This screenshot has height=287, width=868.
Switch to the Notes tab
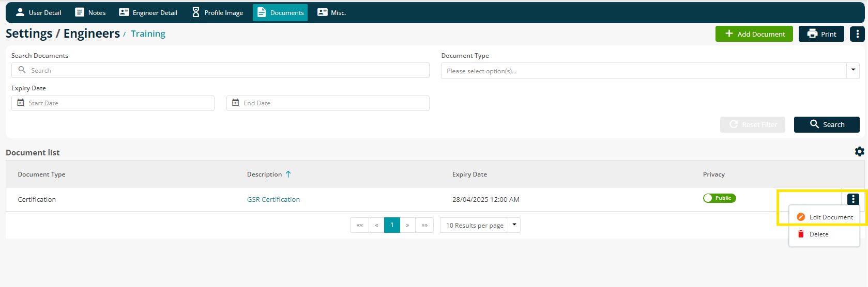pyautogui.click(x=90, y=12)
